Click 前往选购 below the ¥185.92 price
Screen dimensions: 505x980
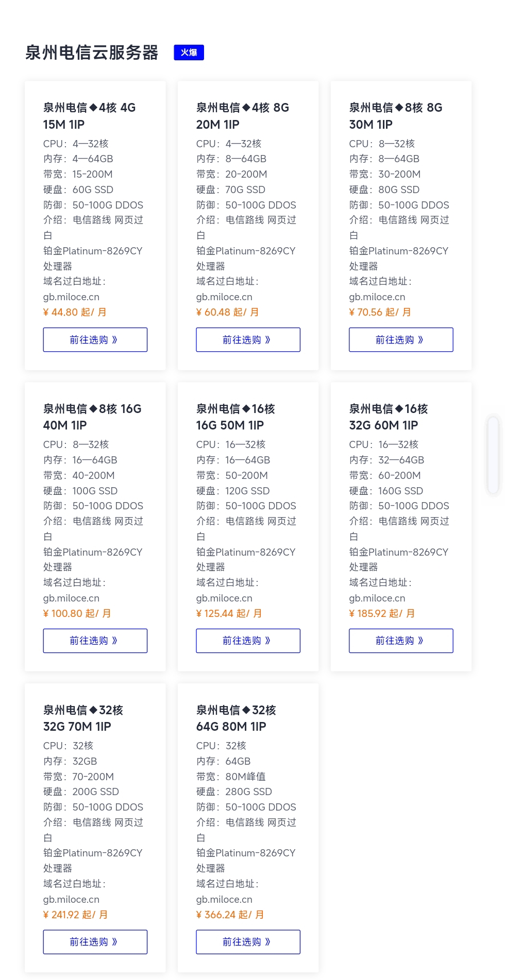401,641
